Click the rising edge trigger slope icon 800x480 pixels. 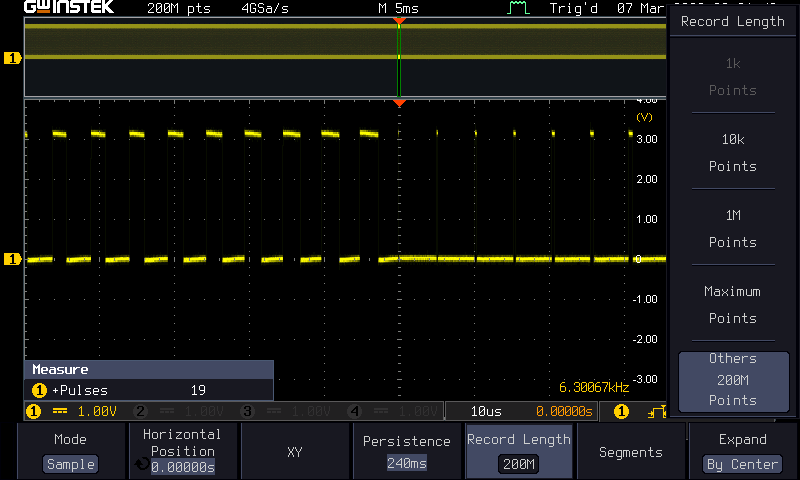[656, 411]
